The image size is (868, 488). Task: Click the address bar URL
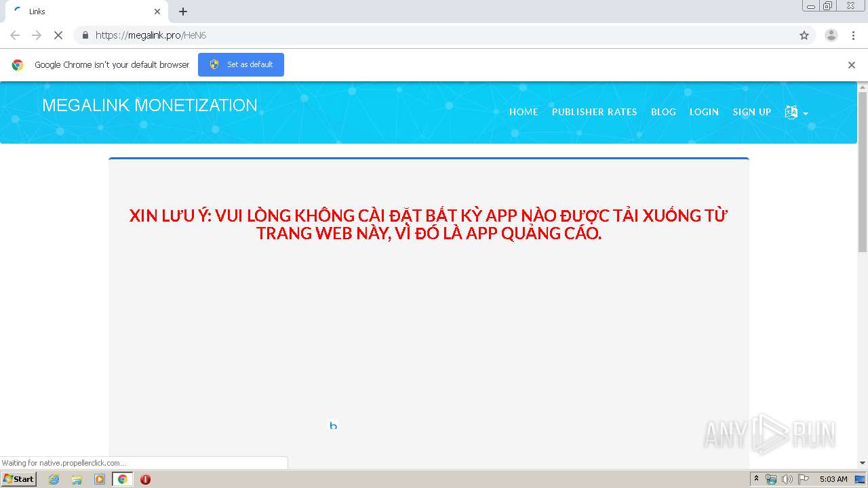pyautogui.click(x=151, y=35)
